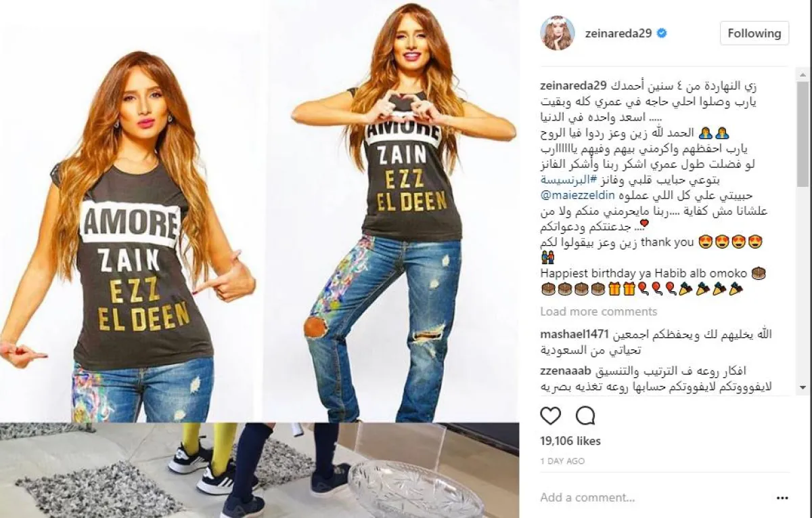
Task: Click scrollbar down arrow in comments
Action: pos(803,388)
